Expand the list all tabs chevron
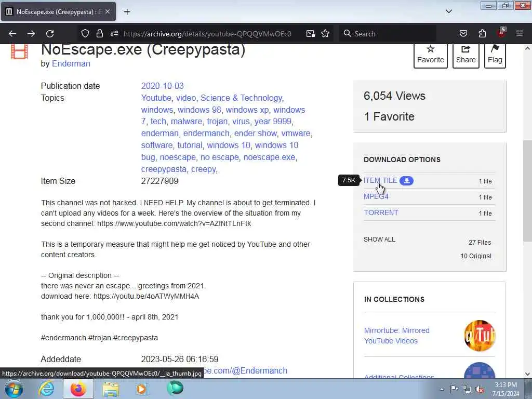 [449, 11]
